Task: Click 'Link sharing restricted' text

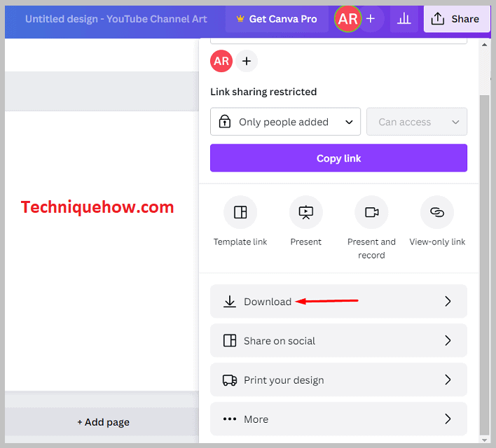Action: [263, 92]
